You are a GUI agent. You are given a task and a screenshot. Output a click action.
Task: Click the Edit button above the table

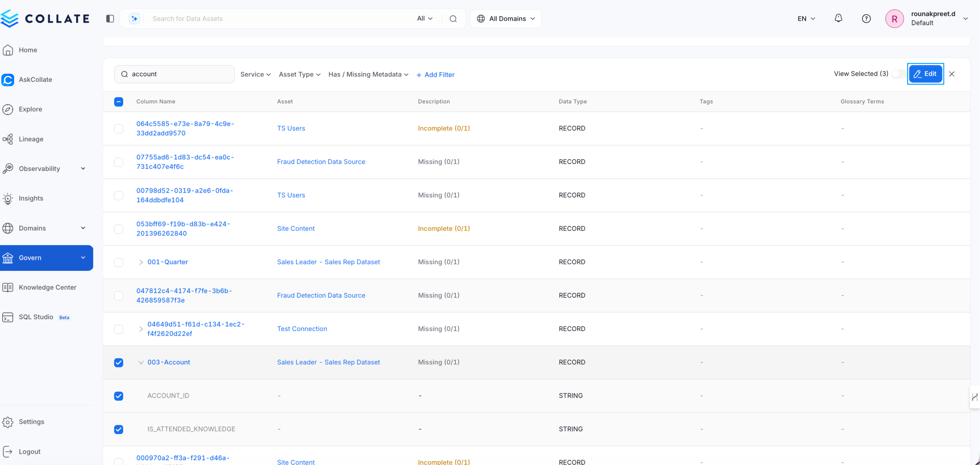click(x=926, y=74)
